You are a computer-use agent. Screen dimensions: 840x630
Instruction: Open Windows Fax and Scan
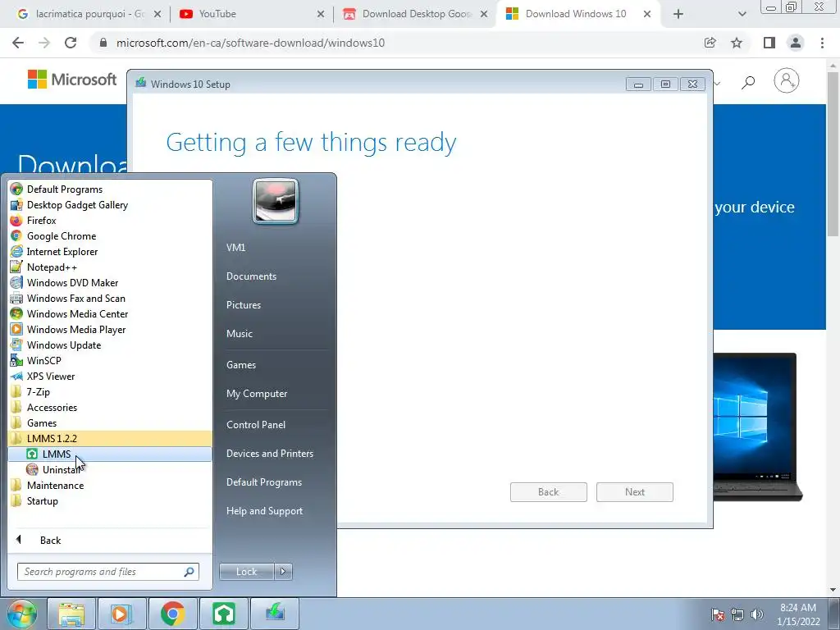point(75,298)
